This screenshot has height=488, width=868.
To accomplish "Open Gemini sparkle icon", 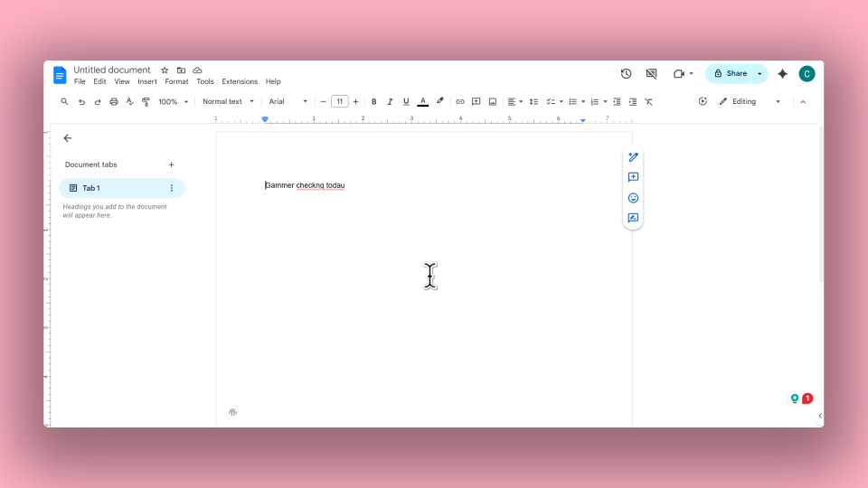I will (782, 73).
